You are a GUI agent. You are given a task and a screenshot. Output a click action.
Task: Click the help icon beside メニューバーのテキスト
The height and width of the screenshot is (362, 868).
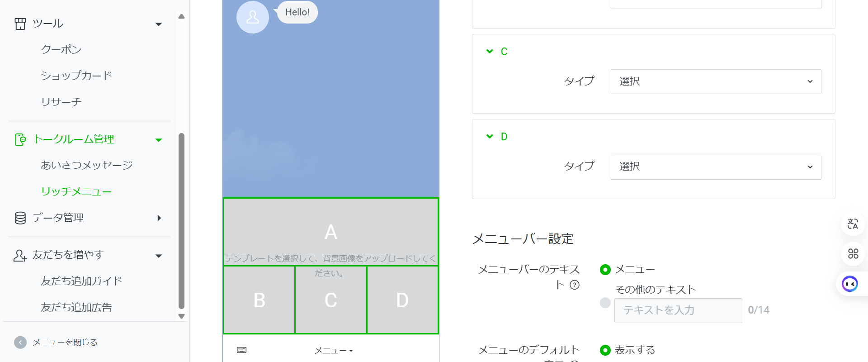tap(575, 285)
